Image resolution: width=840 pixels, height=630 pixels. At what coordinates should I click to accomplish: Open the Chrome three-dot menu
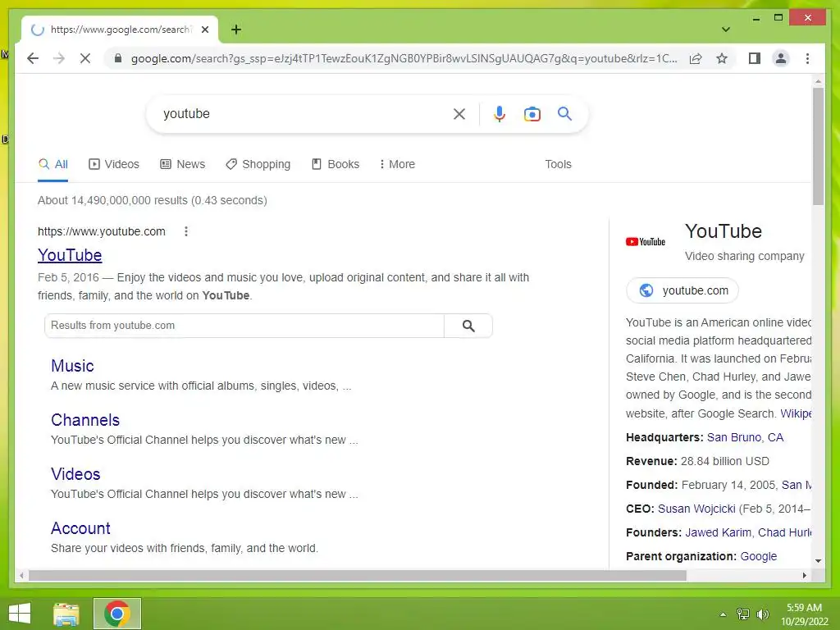pyautogui.click(x=807, y=58)
